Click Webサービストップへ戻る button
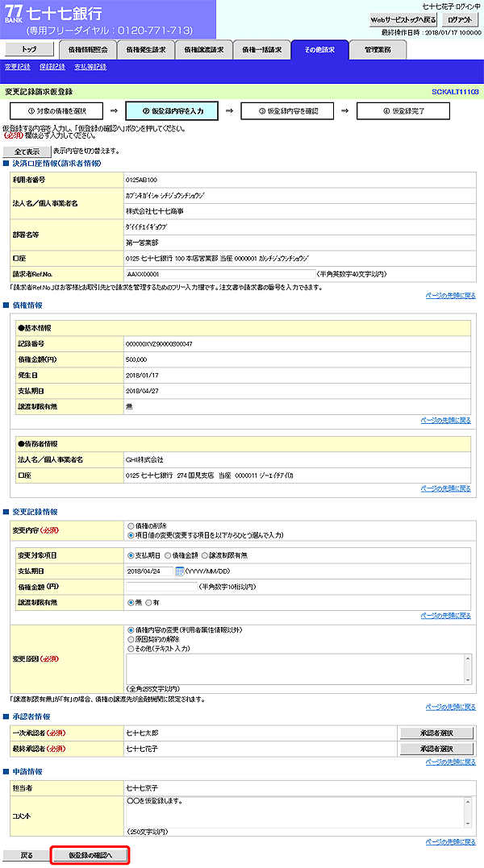This screenshot has width=484, height=868. click(403, 19)
